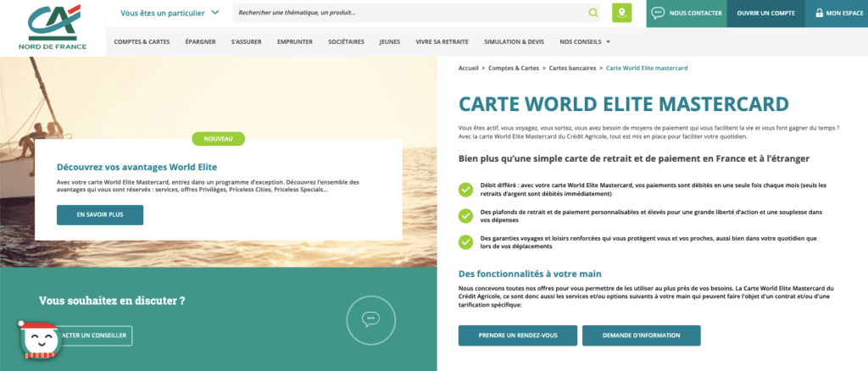Open the Santa hat chatbot assistant

(x=36, y=341)
